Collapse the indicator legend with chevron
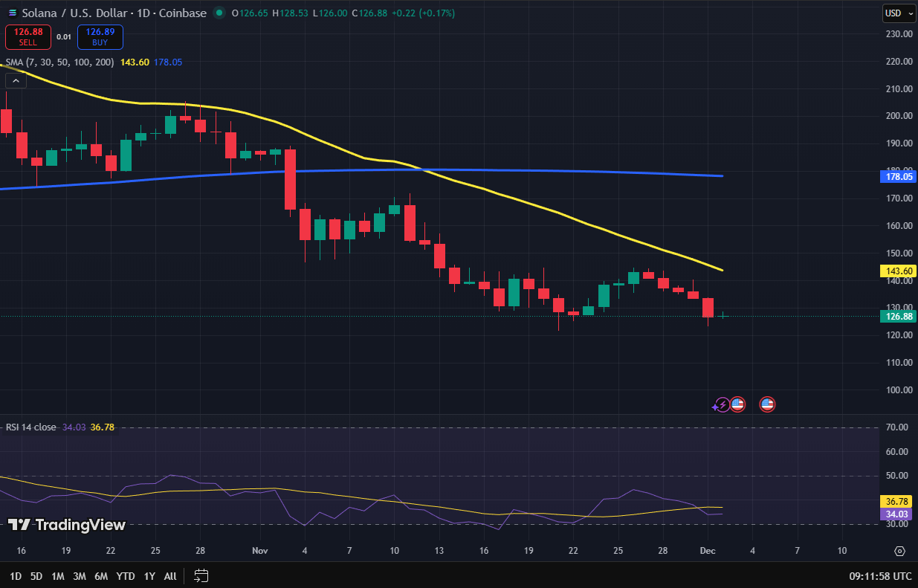Viewport: 918px width, 588px height. (x=16, y=80)
